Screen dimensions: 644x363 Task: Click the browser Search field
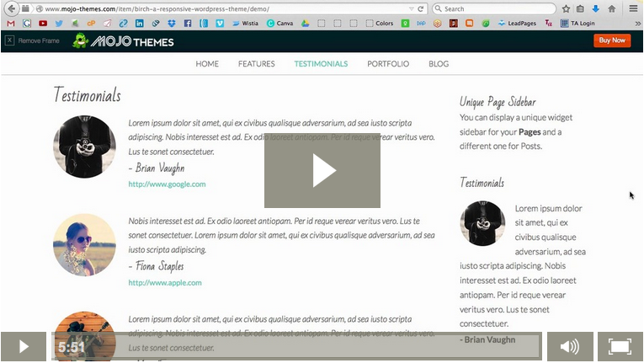(494, 8)
